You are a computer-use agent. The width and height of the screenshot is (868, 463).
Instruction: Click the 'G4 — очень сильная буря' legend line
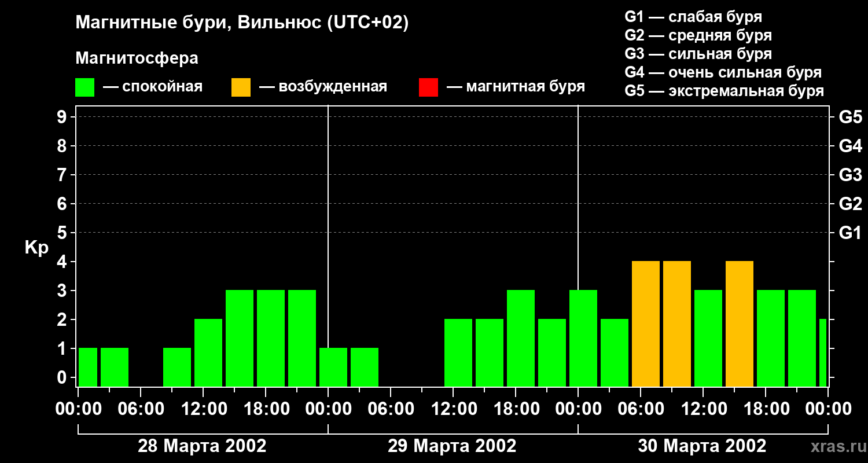(x=723, y=72)
